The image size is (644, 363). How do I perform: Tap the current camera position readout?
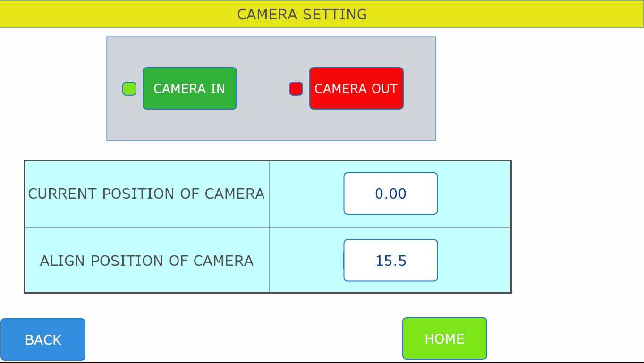[391, 194]
